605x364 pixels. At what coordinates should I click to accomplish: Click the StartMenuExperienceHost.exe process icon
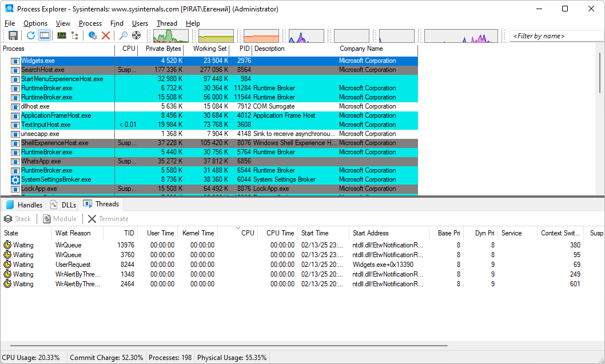click(15, 79)
